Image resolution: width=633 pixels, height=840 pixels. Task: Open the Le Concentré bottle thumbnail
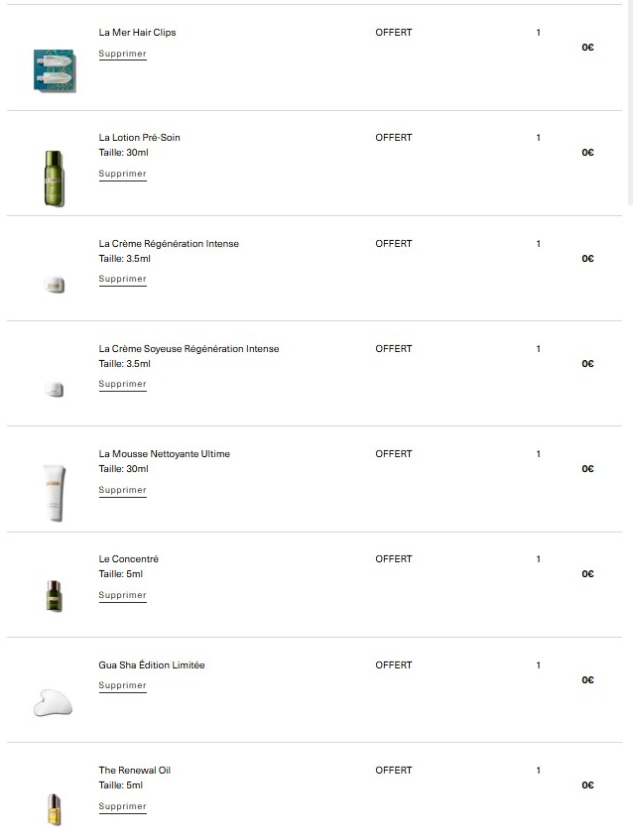click(54, 595)
